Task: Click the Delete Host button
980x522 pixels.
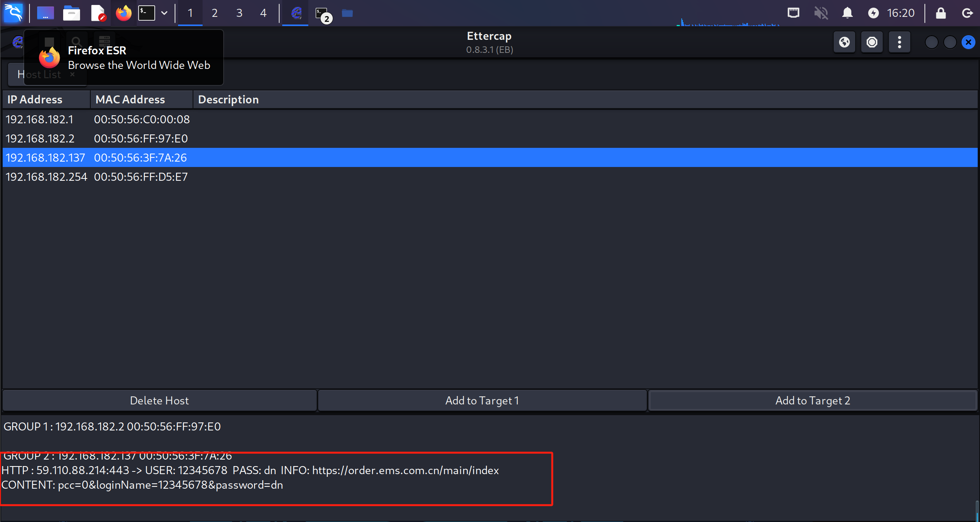Action: point(159,401)
